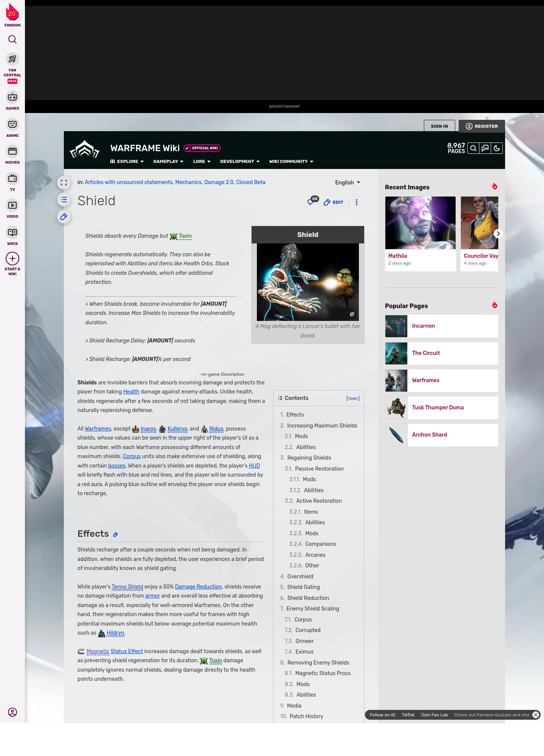Open the table of contents list icon
Screen dimensions: 544x756
coord(64,200)
